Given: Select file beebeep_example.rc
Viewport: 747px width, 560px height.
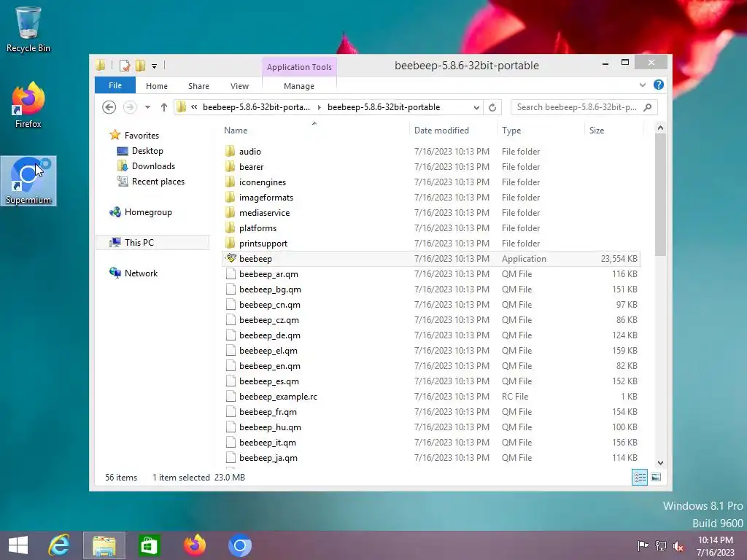Looking at the screenshot, I should point(278,396).
